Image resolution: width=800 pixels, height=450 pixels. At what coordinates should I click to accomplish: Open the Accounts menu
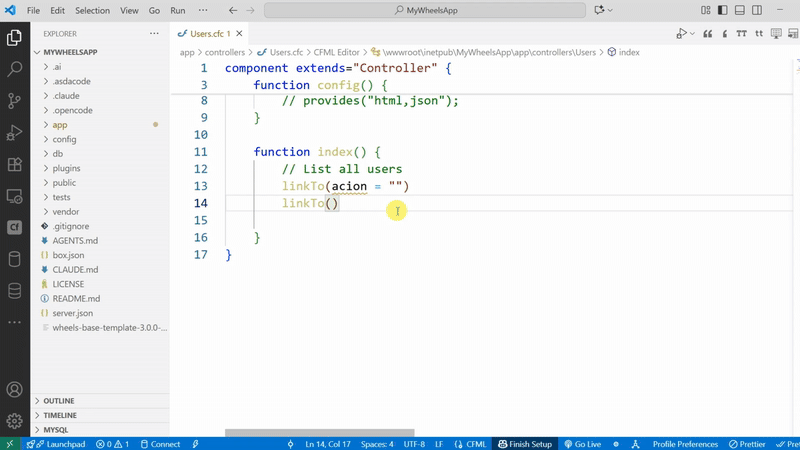point(14,390)
